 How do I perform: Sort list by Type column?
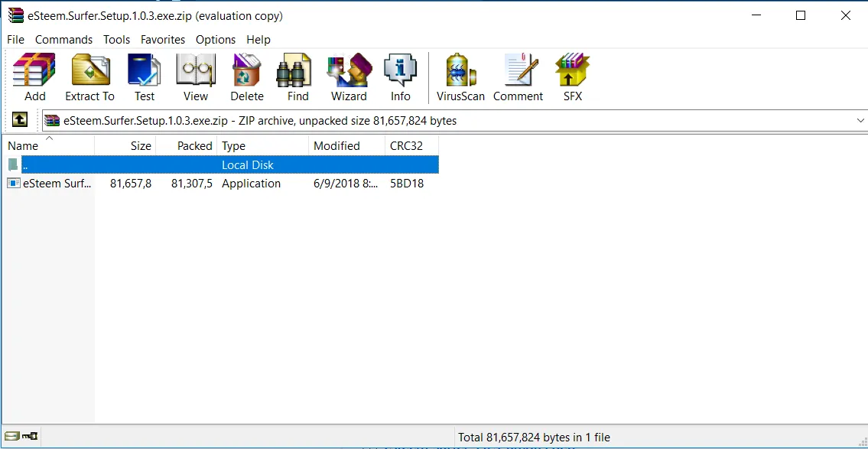tap(263, 145)
